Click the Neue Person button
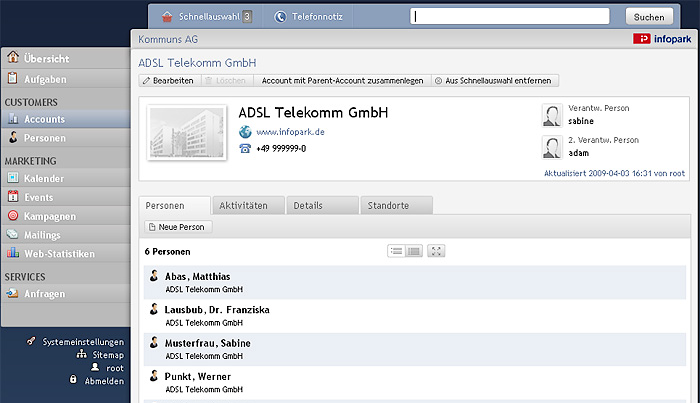 pyautogui.click(x=178, y=227)
